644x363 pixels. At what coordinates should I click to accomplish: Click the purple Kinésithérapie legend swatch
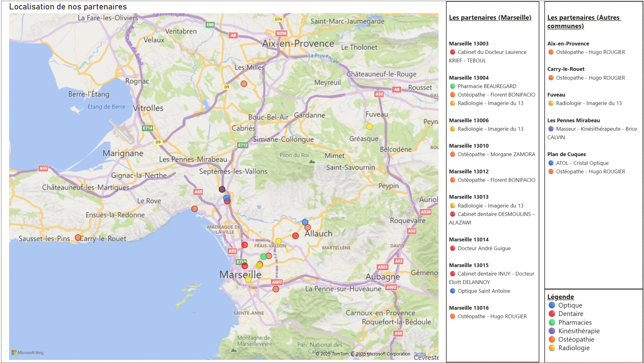(552, 331)
